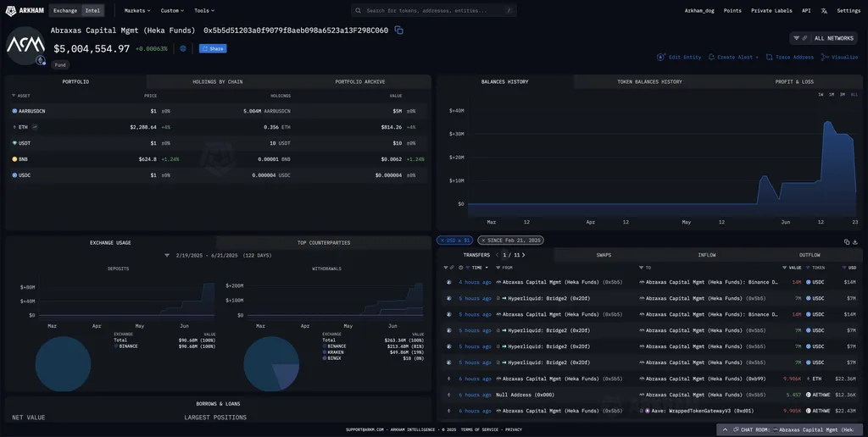Download transfers using the download icon

pyautogui.click(x=854, y=241)
